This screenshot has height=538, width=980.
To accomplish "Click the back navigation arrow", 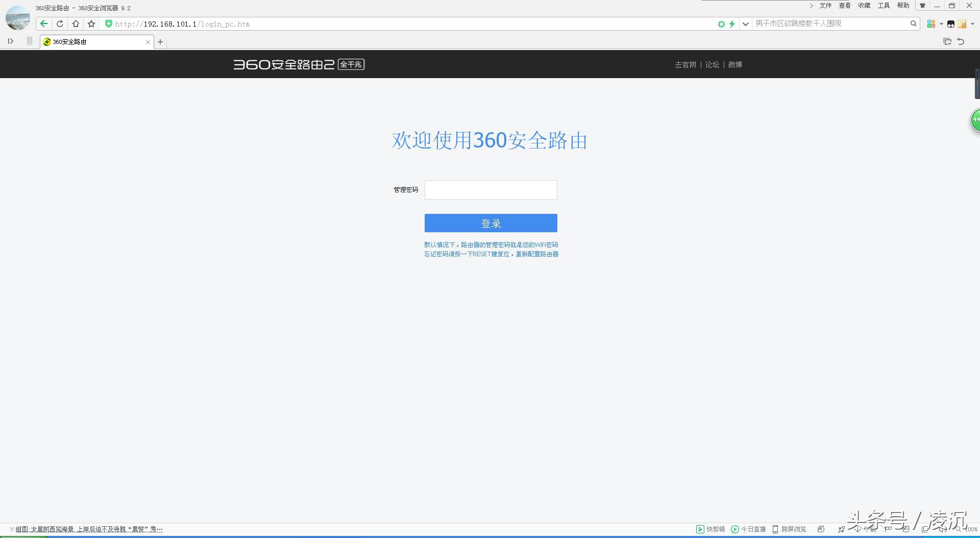I will pyautogui.click(x=44, y=24).
